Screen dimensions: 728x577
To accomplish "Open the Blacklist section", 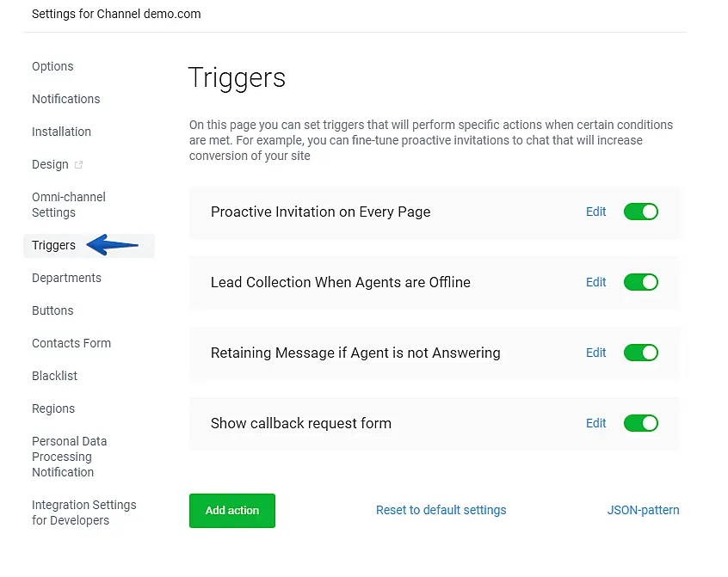I will coord(55,376).
